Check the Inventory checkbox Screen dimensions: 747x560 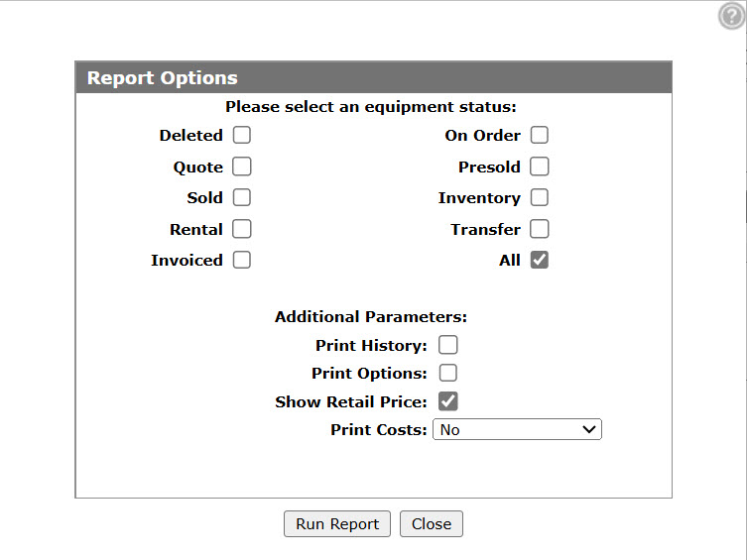540,197
